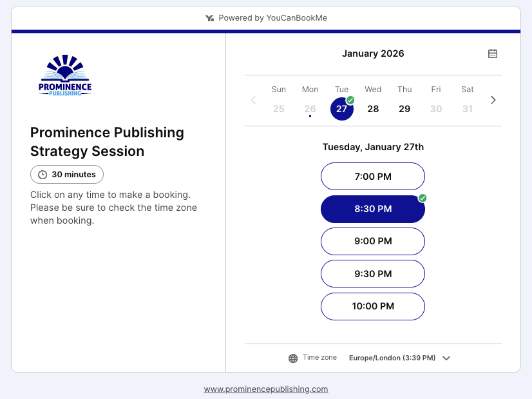Image resolution: width=532 pixels, height=399 pixels.
Task: Click the blue dot indicator under Monday 26
Action: point(310,117)
